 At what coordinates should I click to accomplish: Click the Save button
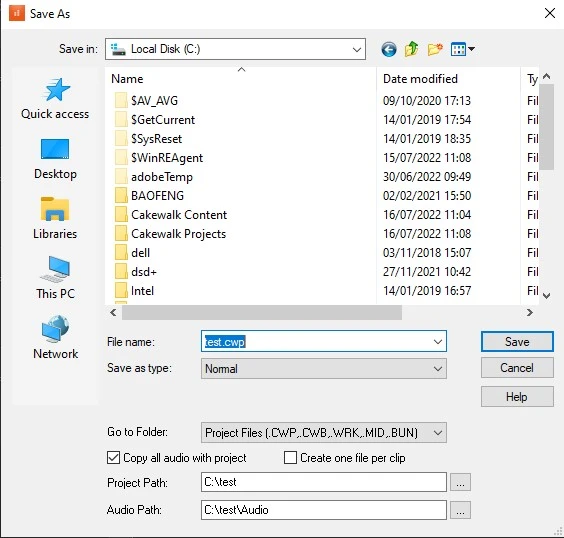[x=517, y=341]
